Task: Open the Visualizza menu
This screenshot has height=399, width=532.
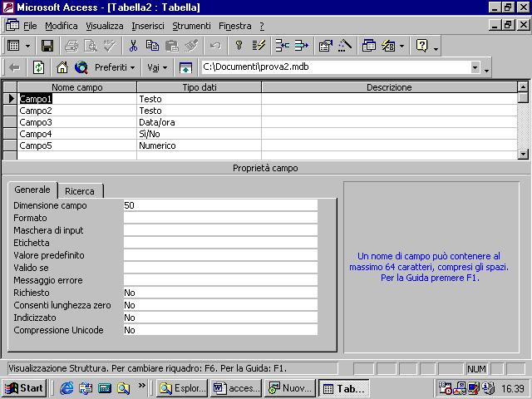Action: tap(105, 26)
